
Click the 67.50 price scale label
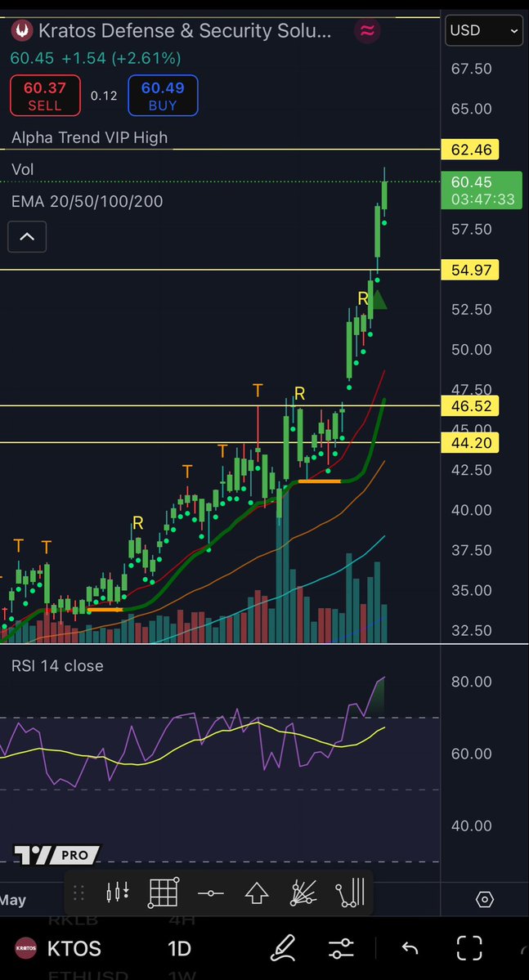tap(472, 69)
